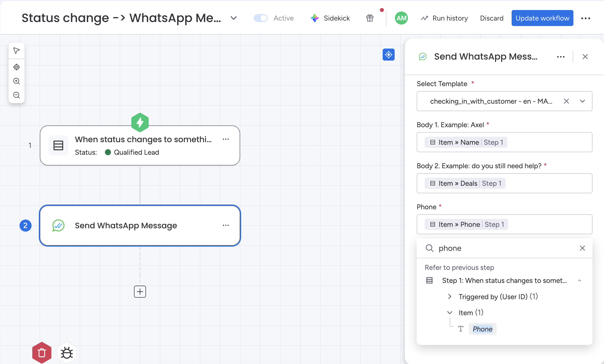604x364 pixels.
Task: Open workflow more options in header
Action: coord(586,18)
